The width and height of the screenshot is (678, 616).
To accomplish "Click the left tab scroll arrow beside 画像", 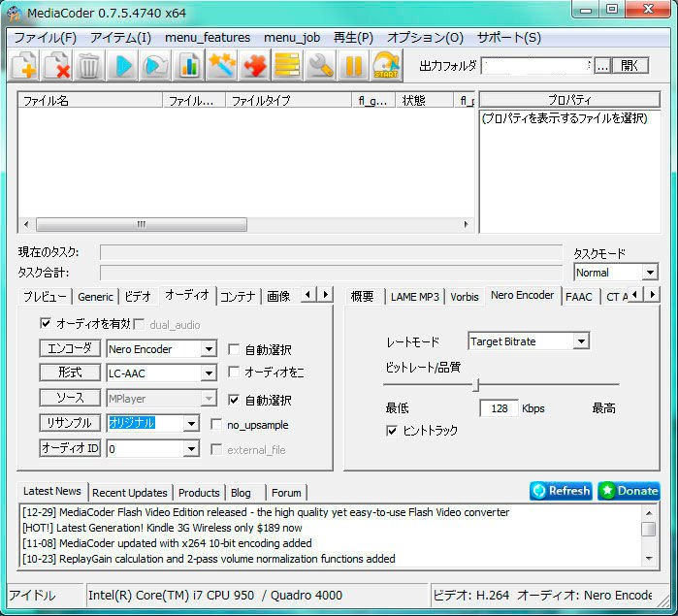I will coord(307,295).
